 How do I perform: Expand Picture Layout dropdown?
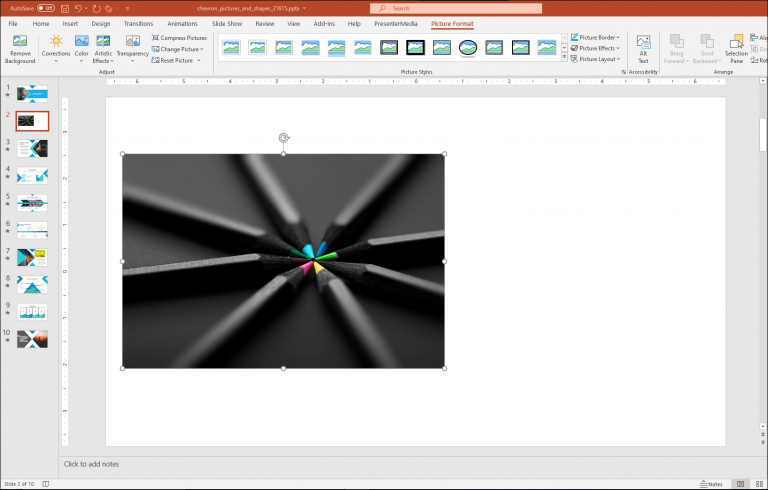point(619,59)
